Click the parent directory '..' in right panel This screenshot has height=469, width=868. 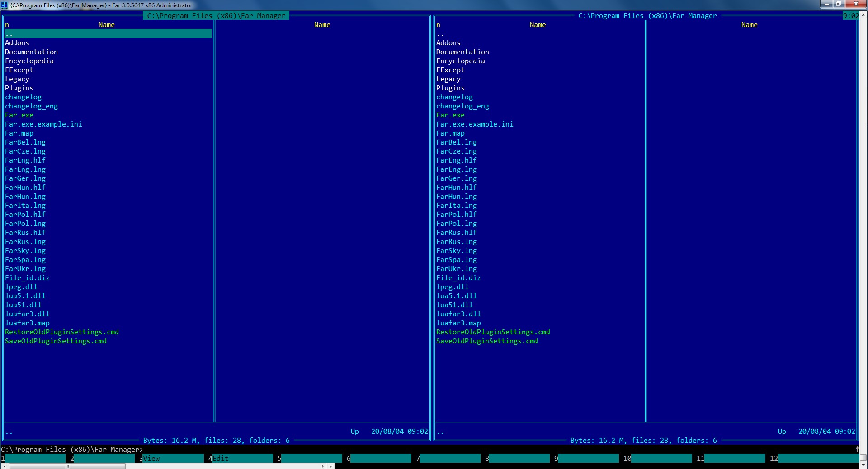(x=440, y=34)
